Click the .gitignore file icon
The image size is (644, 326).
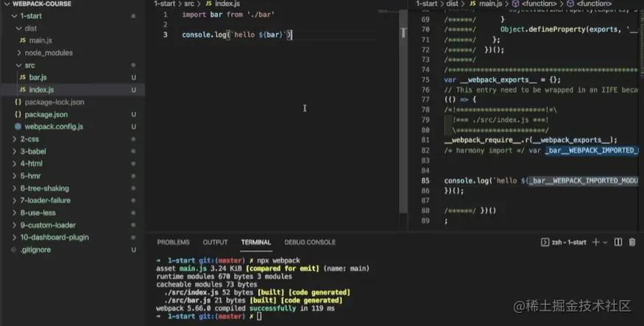pos(13,249)
